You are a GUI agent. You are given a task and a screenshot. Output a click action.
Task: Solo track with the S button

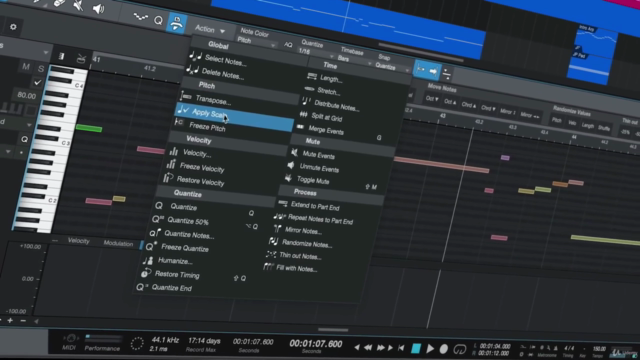pyautogui.click(x=40, y=69)
